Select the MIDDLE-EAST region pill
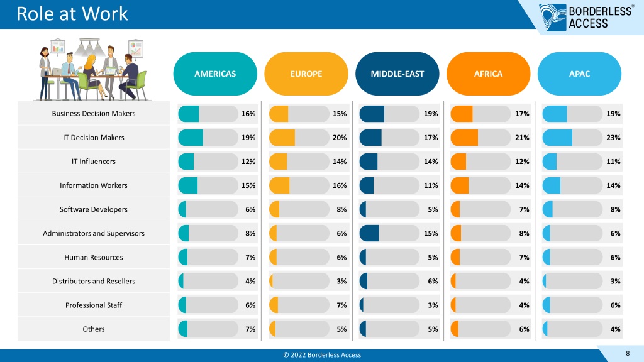Viewport: 644px width, 362px height. point(397,74)
